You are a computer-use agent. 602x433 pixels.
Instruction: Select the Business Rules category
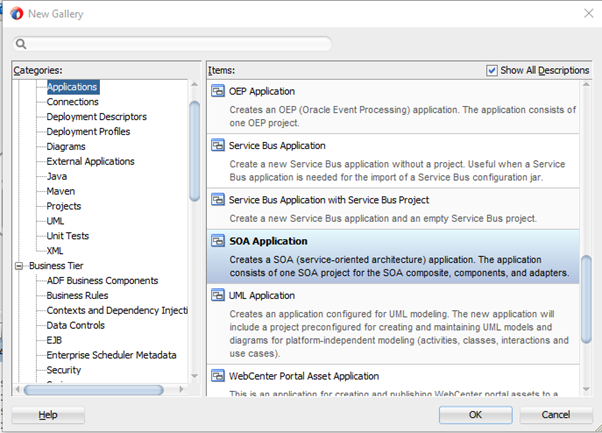point(77,296)
